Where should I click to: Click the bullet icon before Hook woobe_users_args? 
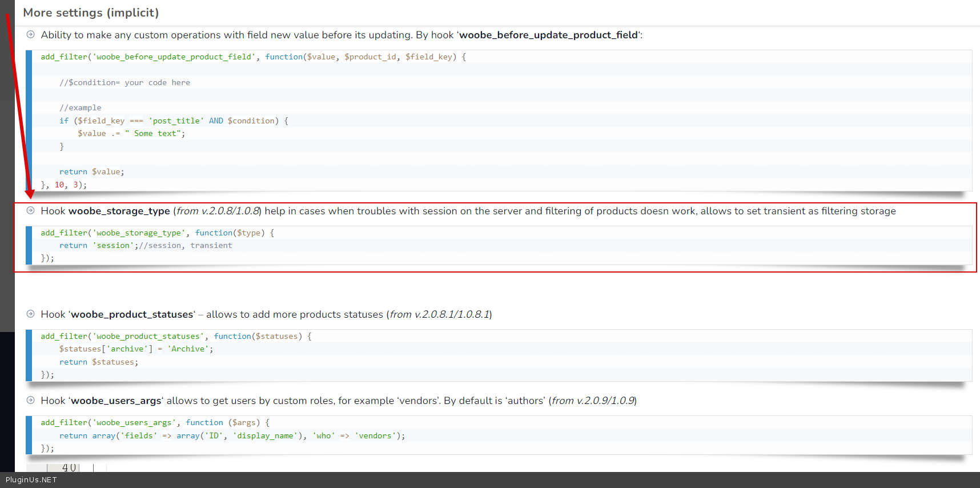coord(31,401)
